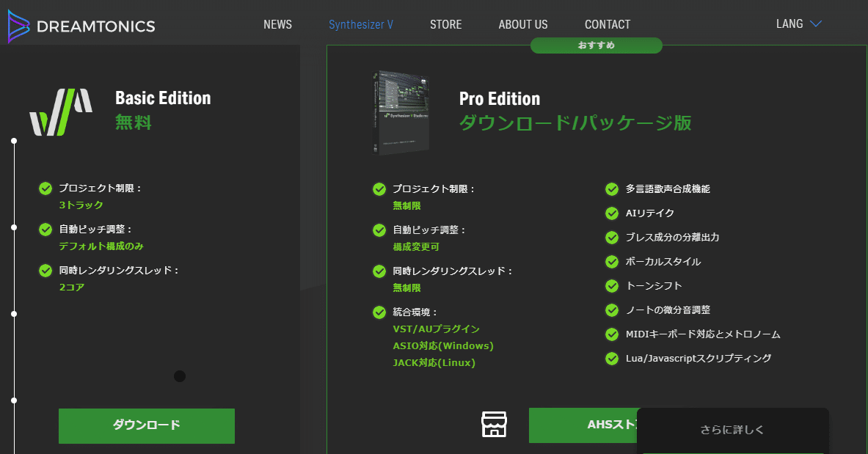The height and width of the screenshot is (454, 868).
Task: Click the Dreamtonics logo in the header
Action: point(81,23)
